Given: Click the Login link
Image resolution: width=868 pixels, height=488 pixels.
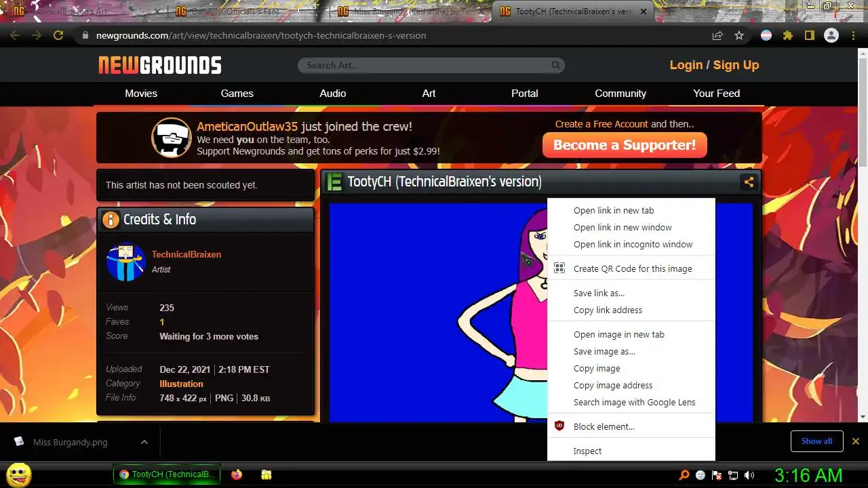Looking at the screenshot, I should pyautogui.click(x=686, y=65).
